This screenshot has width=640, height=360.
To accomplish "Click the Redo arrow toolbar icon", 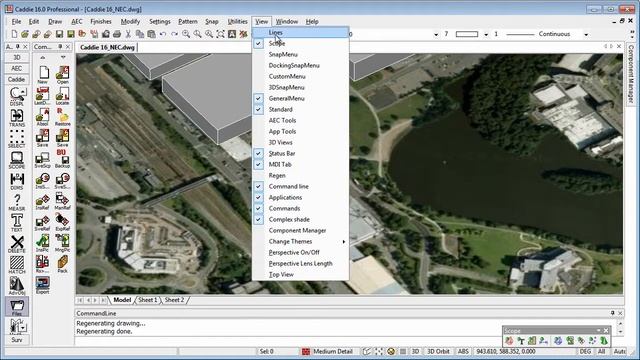I will pyautogui.click(x=174, y=34).
